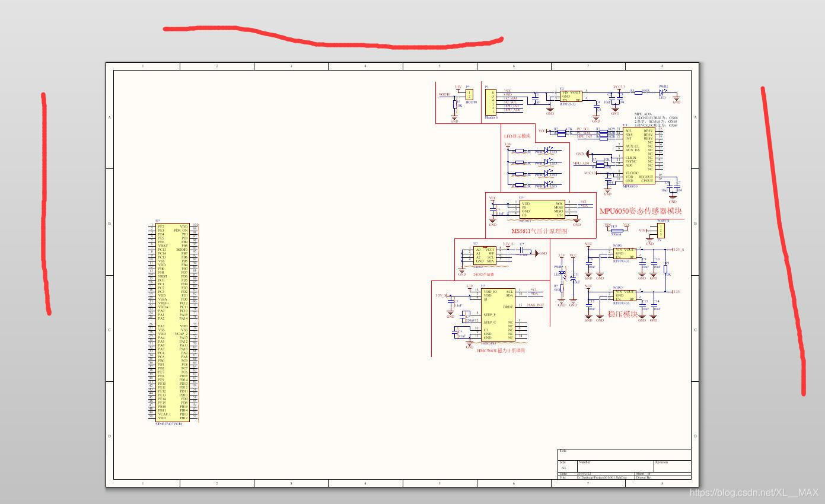Click the PDR_ON pin label on STM32
The width and height of the screenshot is (825, 504).
(180, 230)
